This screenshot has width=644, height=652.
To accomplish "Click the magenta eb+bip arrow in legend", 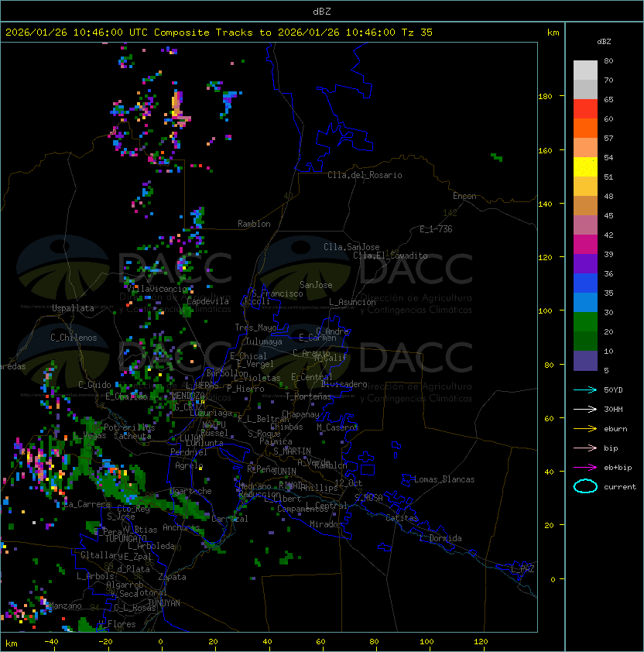I will [x=585, y=468].
